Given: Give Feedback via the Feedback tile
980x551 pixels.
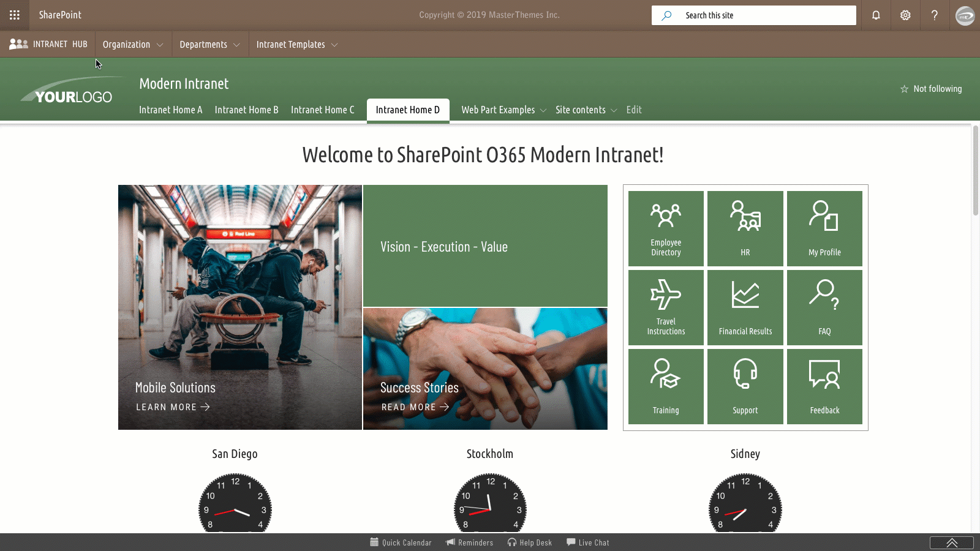Looking at the screenshot, I should pyautogui.click(x=824, y=386).
